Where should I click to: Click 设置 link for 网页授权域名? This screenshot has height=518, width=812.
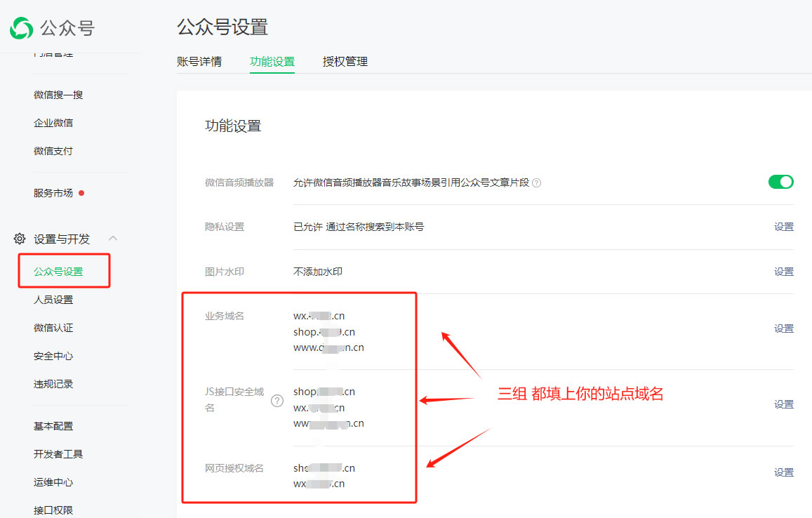(784, 473)
